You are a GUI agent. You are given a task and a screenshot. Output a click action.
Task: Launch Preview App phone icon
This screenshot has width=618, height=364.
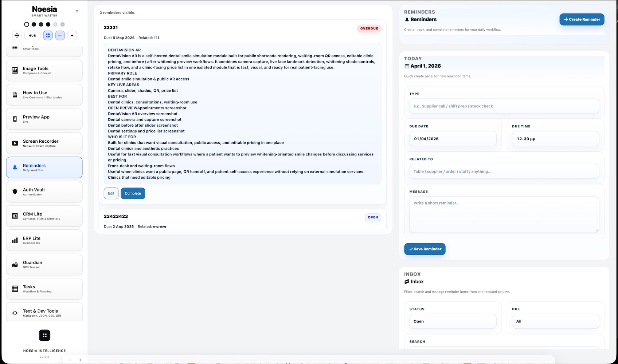click(15, 119)
